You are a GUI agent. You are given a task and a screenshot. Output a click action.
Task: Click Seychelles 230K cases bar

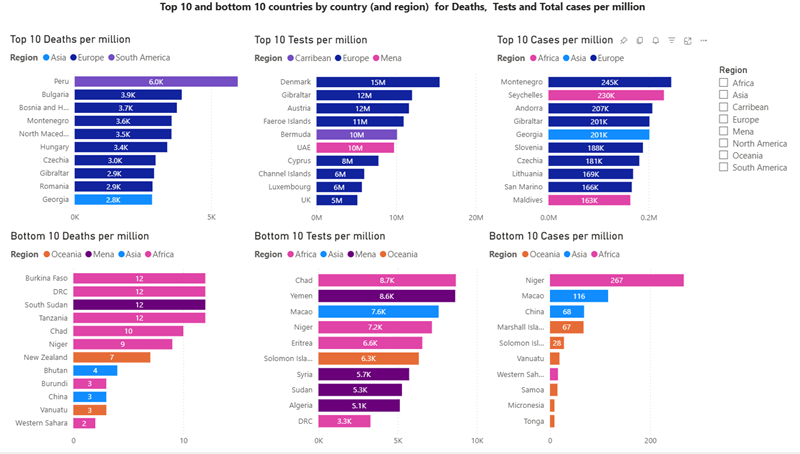point(606,95)
